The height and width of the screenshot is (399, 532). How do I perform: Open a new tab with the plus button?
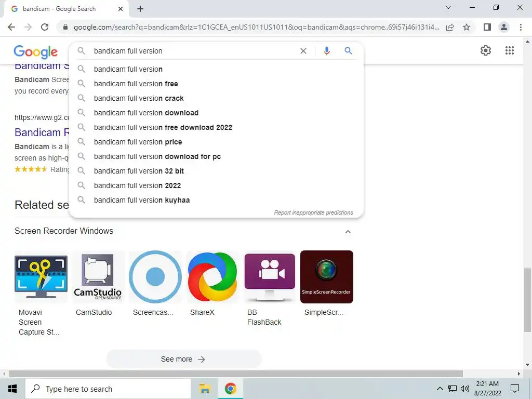click(x=140, y=9)
